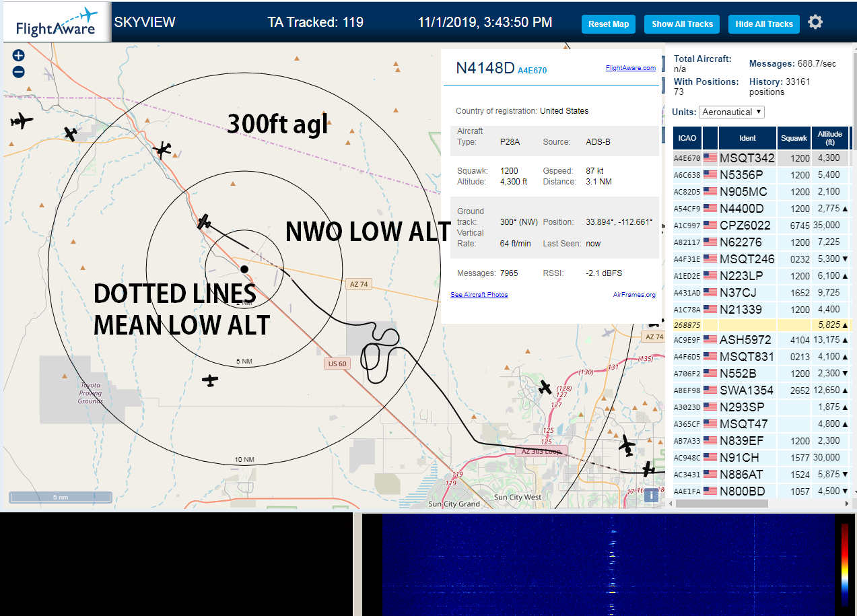Viewport: 857px width, 616px height.
Task: Click the TA Tracked: 119 counter
Action: (315, 22)
